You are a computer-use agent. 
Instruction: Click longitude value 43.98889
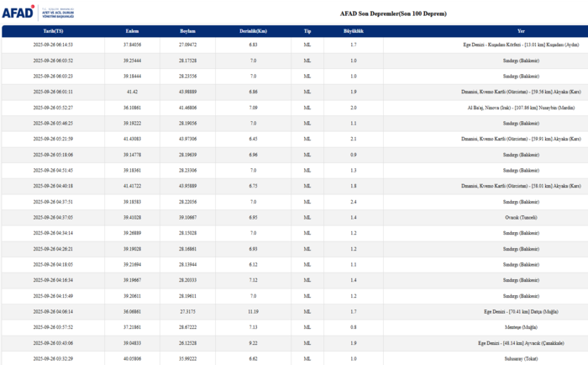187,92
